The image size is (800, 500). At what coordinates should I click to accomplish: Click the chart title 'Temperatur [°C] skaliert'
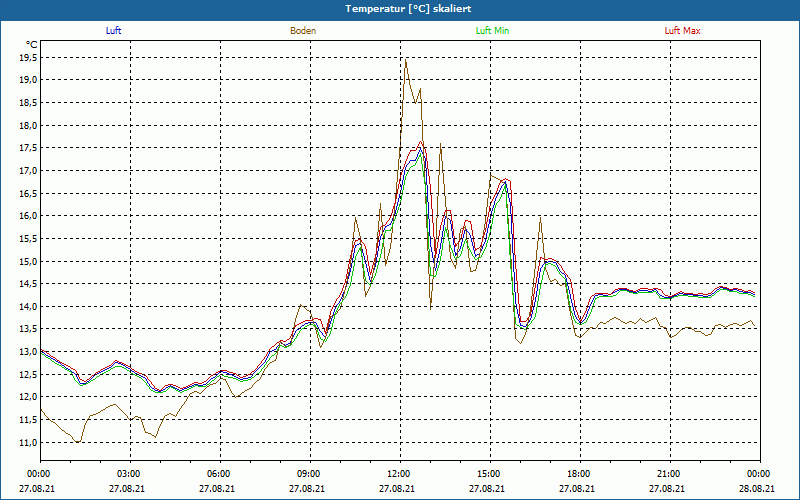(x=408, y=9)
